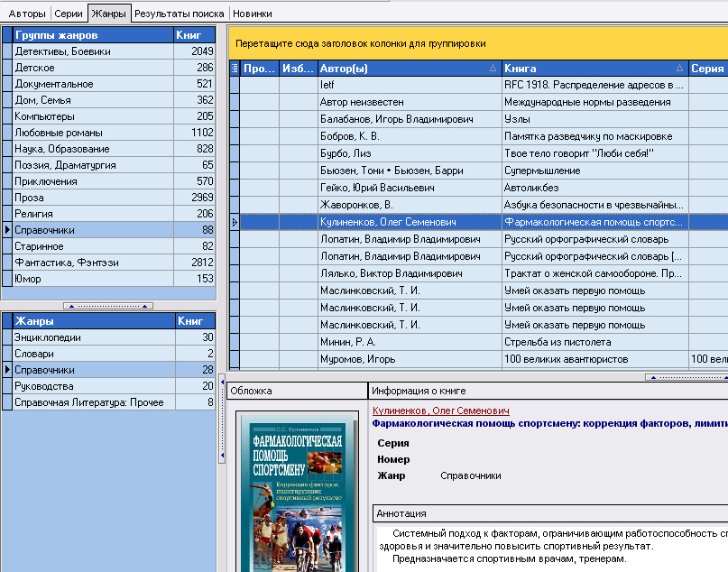Open the Новинки tab
This screenshot has height=572, width=728.
click(252, 14)
